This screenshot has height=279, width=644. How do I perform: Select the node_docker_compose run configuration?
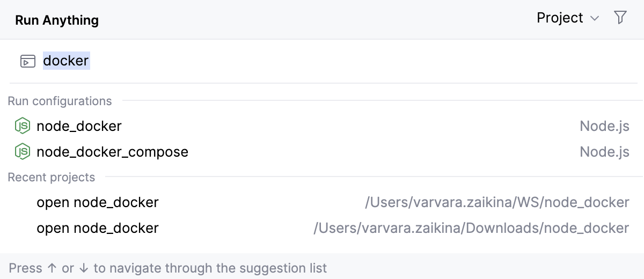(112, 152)
